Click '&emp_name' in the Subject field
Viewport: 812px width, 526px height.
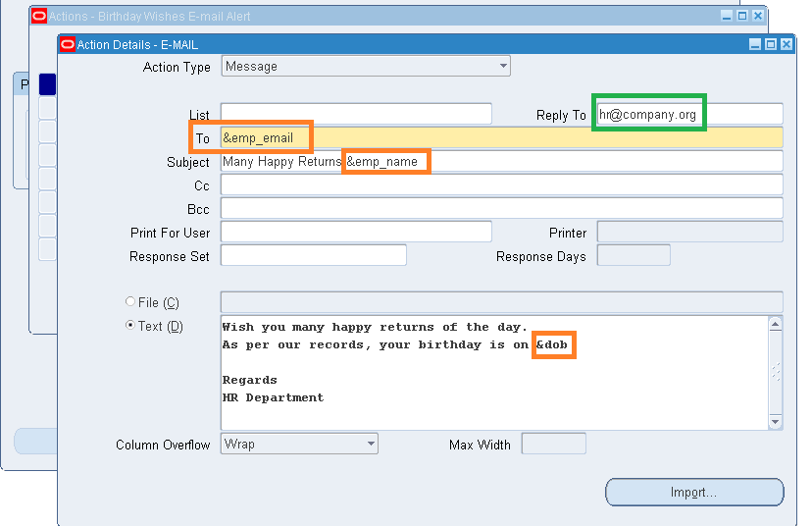pos(382,162)
